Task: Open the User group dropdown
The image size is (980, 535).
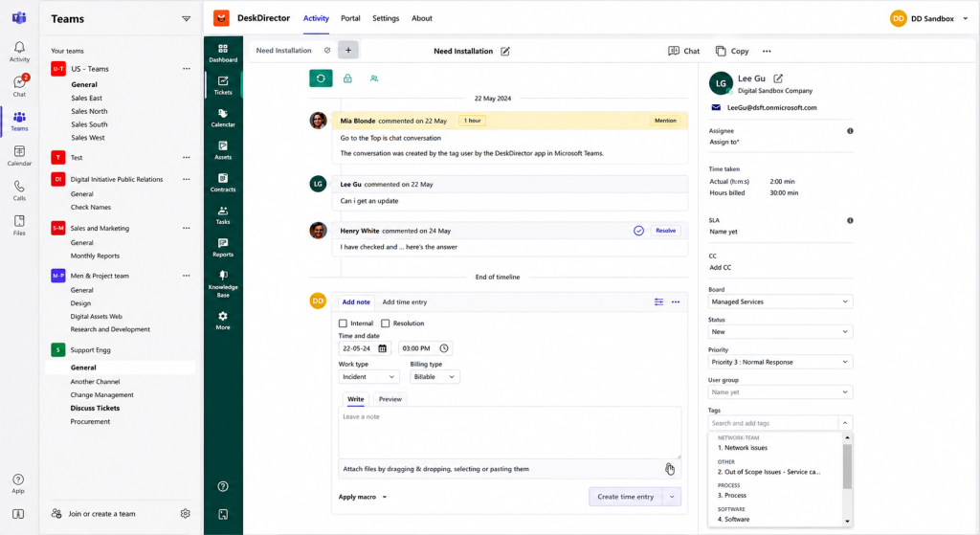Action: click(780, 391)
